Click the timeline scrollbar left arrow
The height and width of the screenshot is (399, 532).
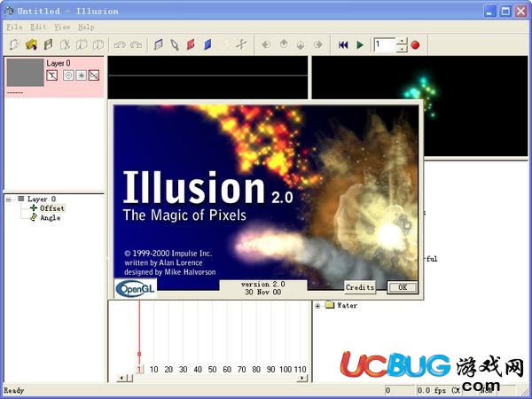pyautogui.click(x=121, y=378)
